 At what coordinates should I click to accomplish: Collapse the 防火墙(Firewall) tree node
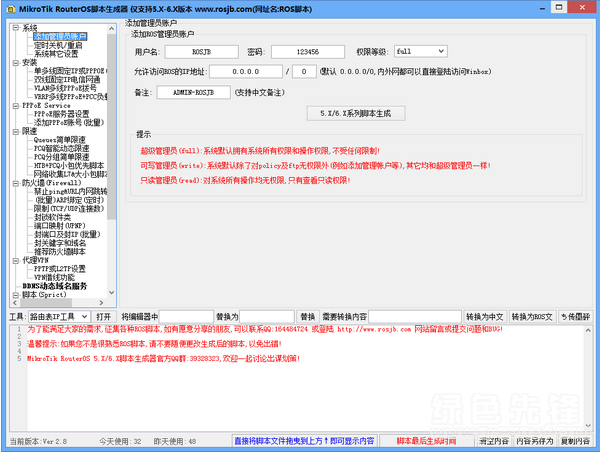pos(16,183)
